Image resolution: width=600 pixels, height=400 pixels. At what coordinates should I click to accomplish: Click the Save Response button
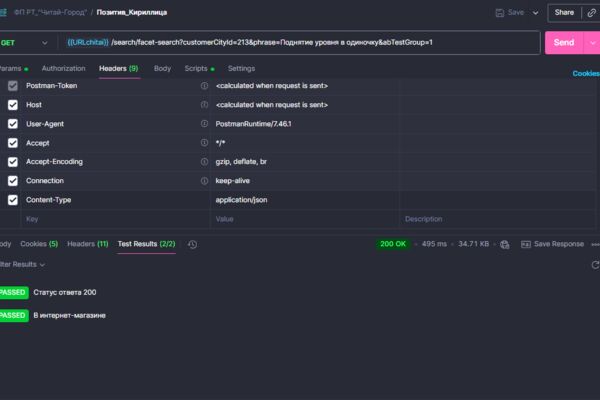pos(553,244)
